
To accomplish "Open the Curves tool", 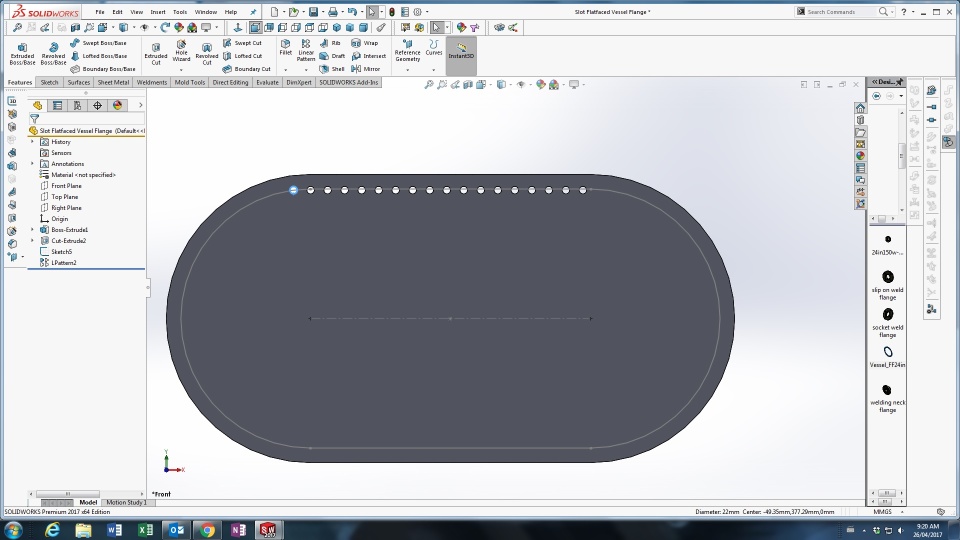I will (x=433, y=48).
